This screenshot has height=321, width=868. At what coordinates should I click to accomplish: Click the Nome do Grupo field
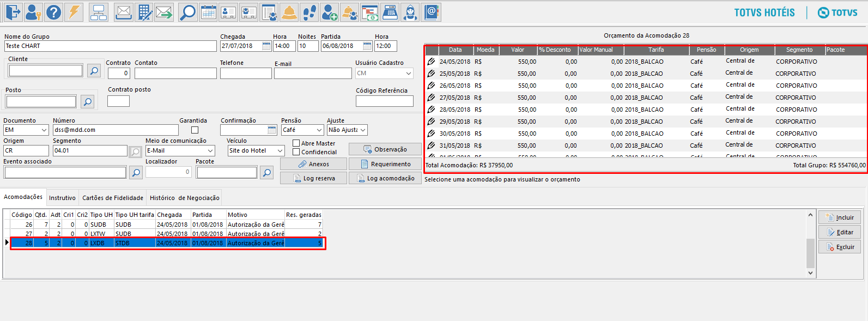110,46
